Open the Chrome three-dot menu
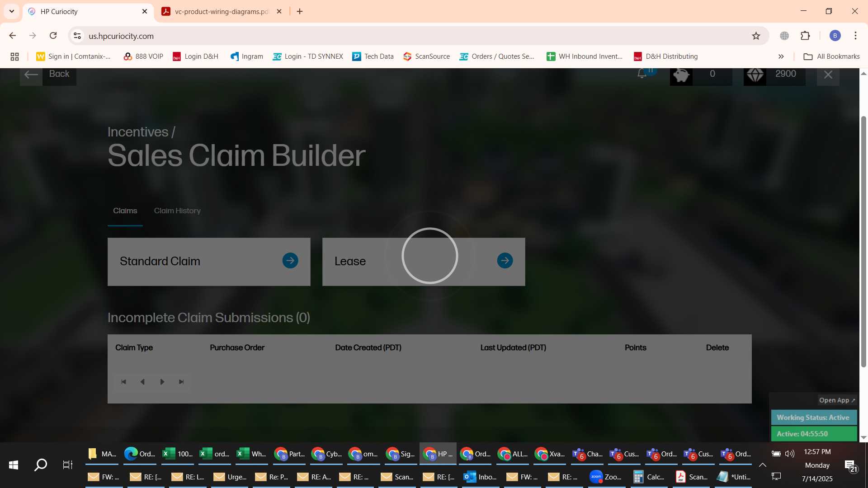The width and height of the screenshot is (868, 488). point(855,36)
